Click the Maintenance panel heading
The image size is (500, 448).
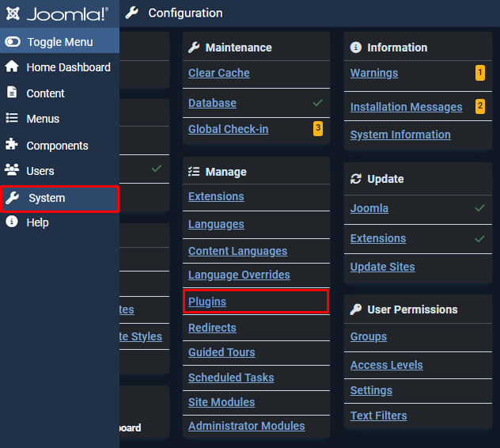click(x=238, y=47)
